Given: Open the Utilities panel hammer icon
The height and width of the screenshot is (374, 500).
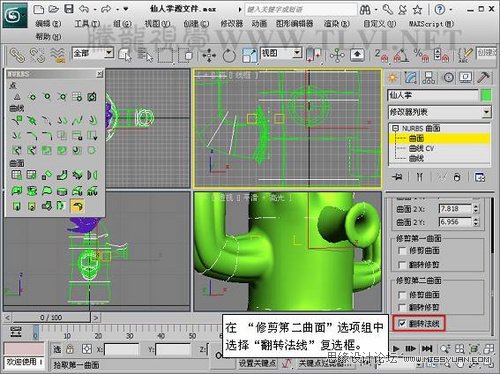Looking at the screenshot, I should (483, 78).
